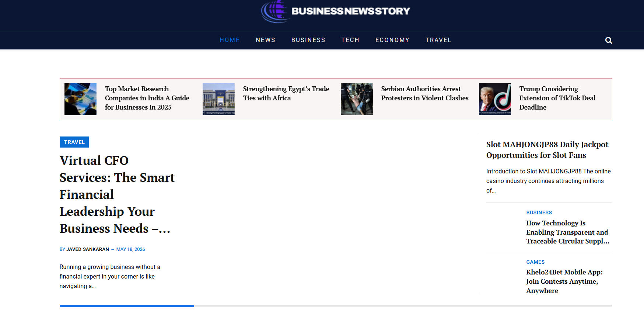The height and width of the screenshot is (318, 644).
Task: Open the TECH menu section
Action: click(x=350, y=40)
